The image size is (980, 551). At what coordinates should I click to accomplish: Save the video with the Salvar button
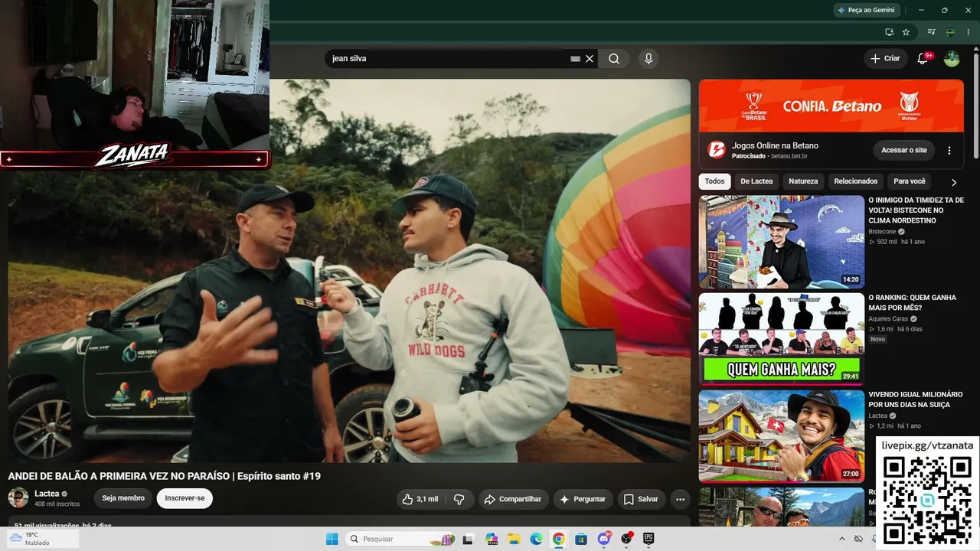pos(641,499)
